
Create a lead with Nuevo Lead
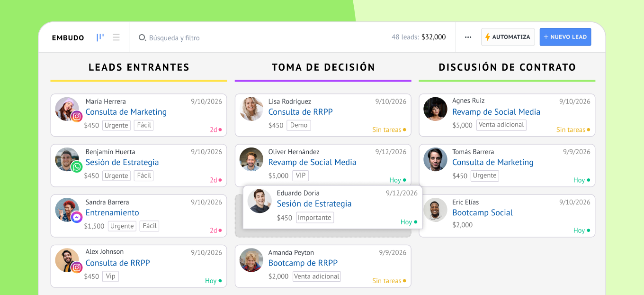(x=565, y=37)
